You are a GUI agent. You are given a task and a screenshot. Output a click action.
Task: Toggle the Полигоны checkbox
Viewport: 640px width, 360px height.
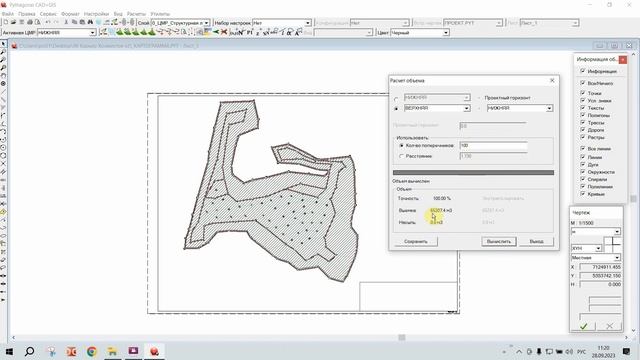click(582, 115)
